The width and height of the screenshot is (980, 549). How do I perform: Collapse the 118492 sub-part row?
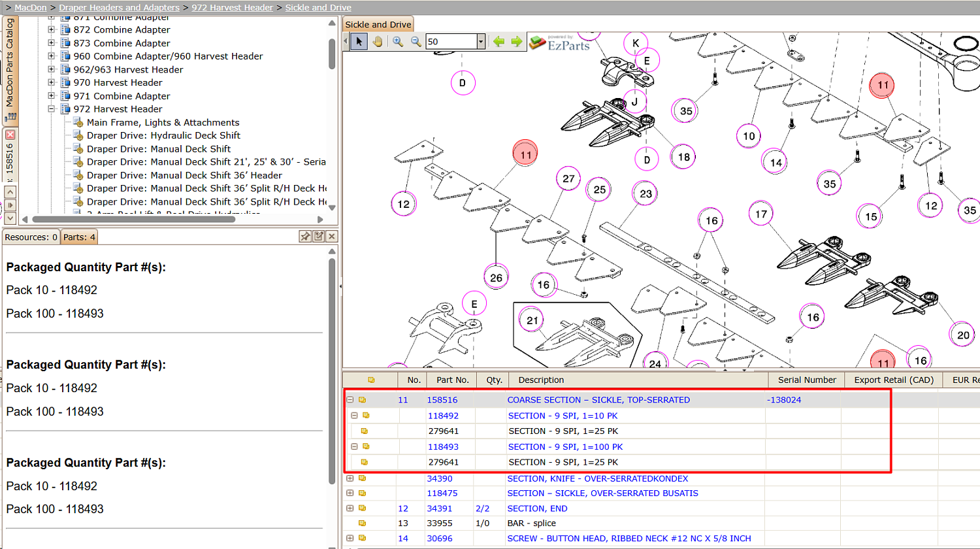pos(354,416)
